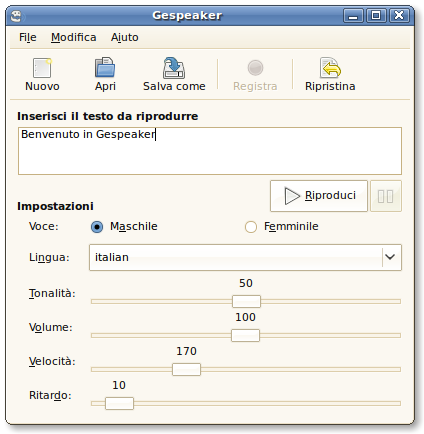Minimize the Gespeaker window
424x434 pixels.
353,16
